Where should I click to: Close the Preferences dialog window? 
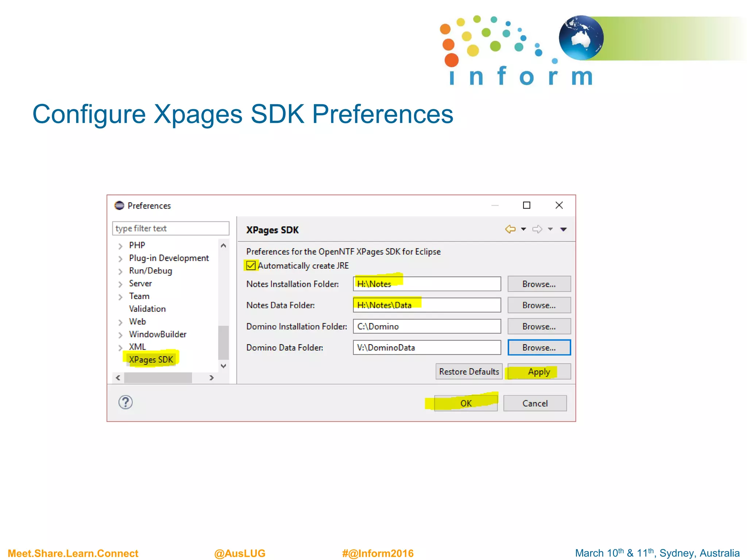coord(559,205)
